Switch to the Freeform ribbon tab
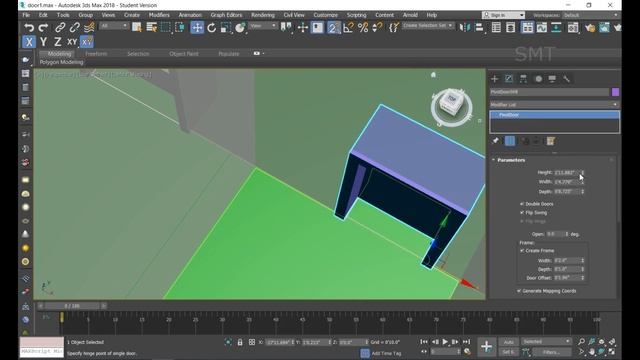Screen dimensions: 640x360 [96, 54]
